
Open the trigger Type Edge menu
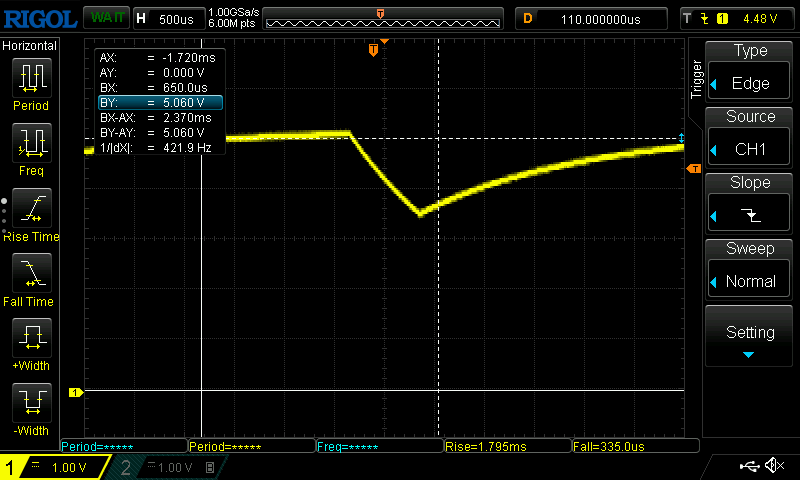coord(750,73)
